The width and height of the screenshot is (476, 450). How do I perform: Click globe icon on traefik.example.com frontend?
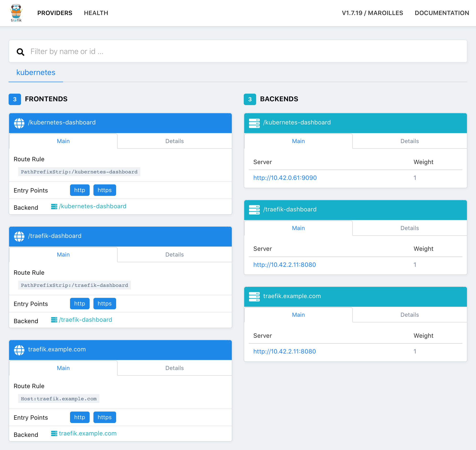click(x=19, y=350)
